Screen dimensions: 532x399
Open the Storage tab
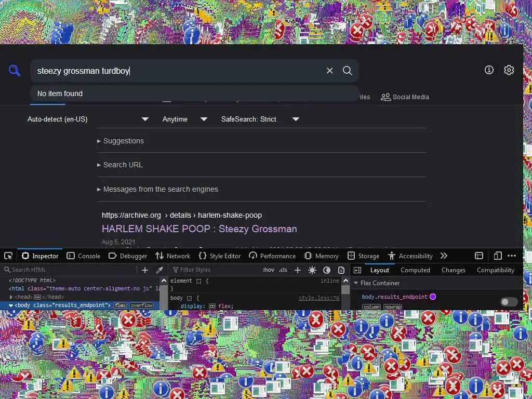click(363, 256)
